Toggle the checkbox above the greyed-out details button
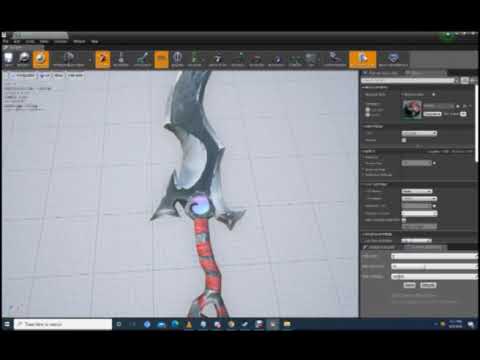Viewport: 480px width, 360px height. click(x=404, y=220)
